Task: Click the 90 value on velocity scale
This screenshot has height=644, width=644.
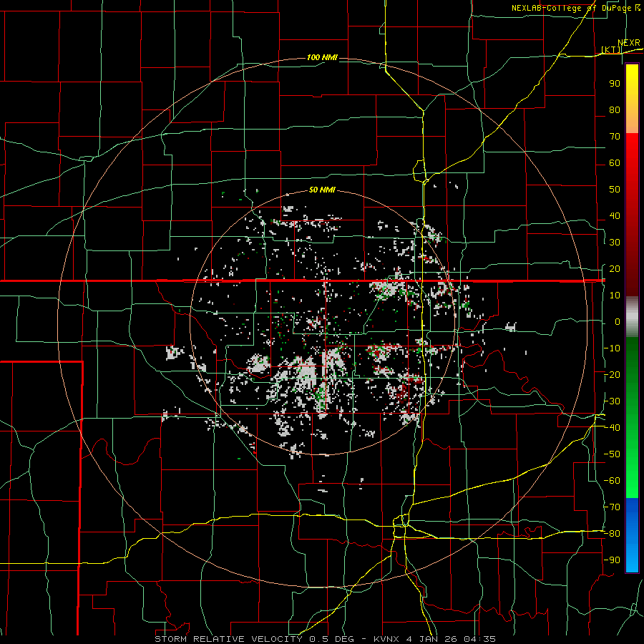Action: pyautogui.click(x=615, y=84)
